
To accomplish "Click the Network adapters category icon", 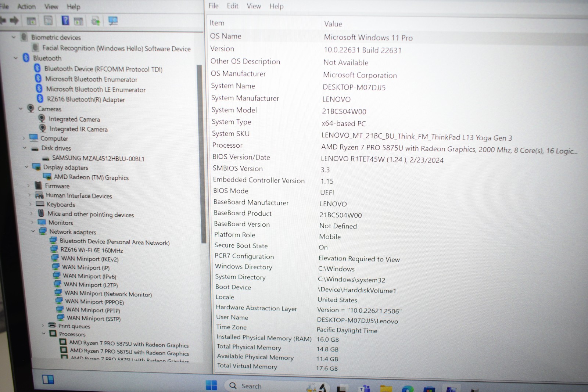I will [x=43, y=231].
